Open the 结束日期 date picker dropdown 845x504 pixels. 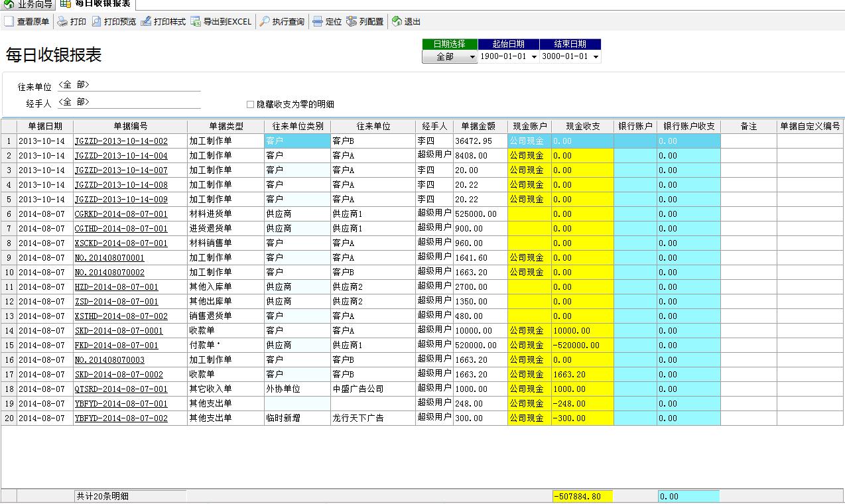click(x=596, y=57)
